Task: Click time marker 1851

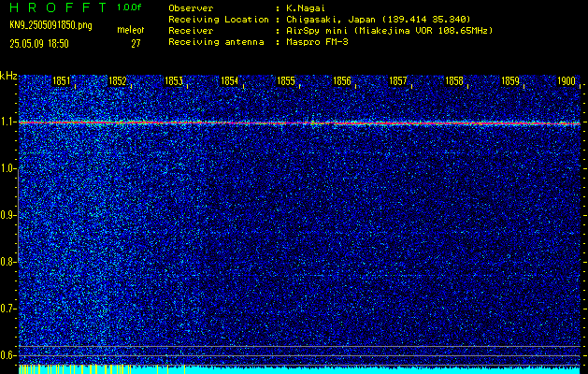Action: [x=61, y=81]
